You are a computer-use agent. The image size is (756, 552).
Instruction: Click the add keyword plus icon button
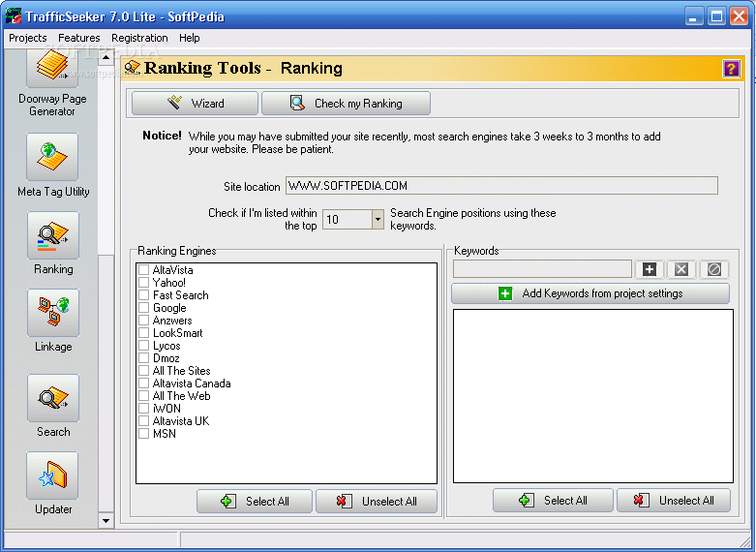pos(650,269)
